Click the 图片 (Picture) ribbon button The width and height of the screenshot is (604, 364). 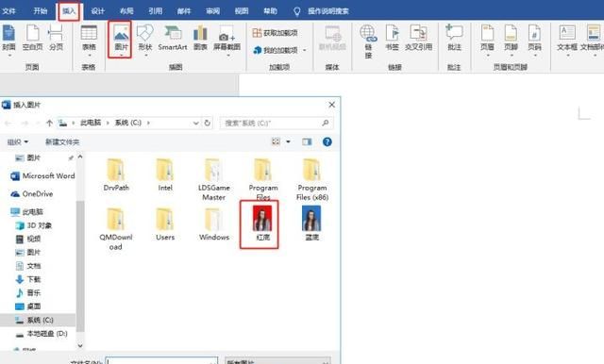[x=121, y=40]
